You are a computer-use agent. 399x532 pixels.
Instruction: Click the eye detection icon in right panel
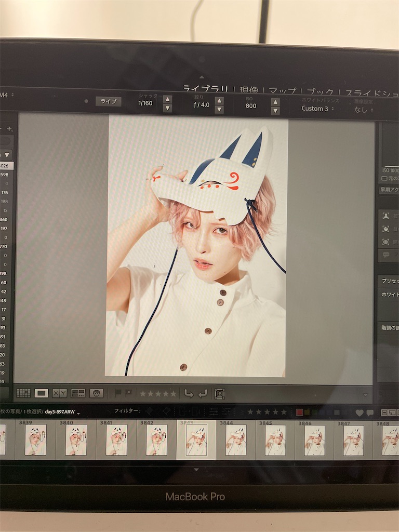[386, 242]
